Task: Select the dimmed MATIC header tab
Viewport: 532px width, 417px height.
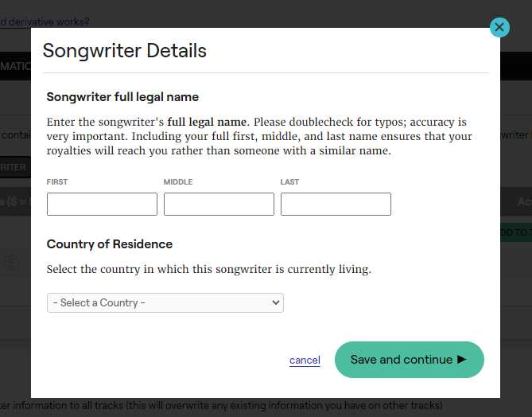Action: pyautogui.click(x=15, y=66)
